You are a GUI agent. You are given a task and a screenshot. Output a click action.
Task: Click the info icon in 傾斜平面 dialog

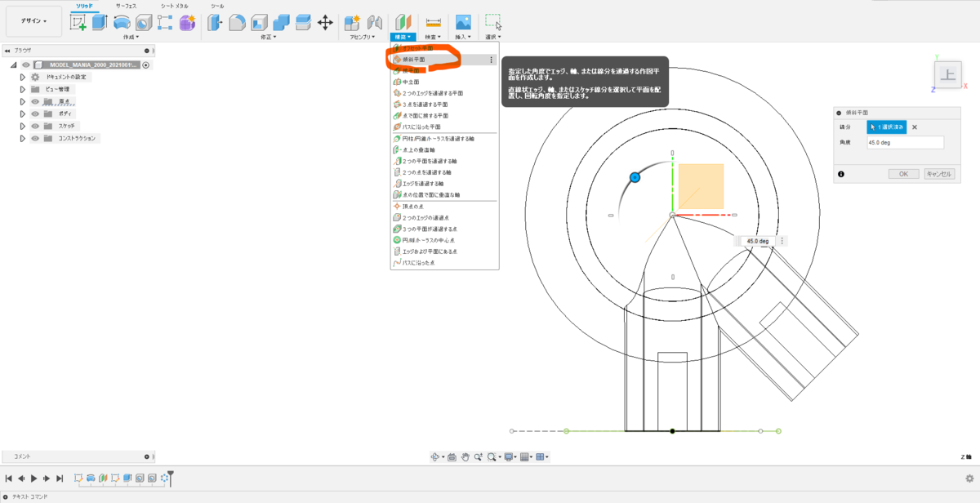coord(841,174)
